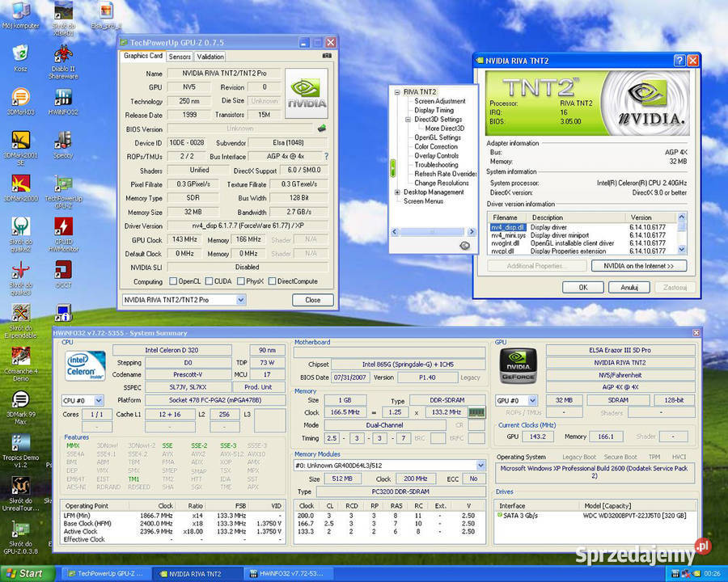Click the green slide-out tab on NVIDIA tree panel

coord(393,168)
